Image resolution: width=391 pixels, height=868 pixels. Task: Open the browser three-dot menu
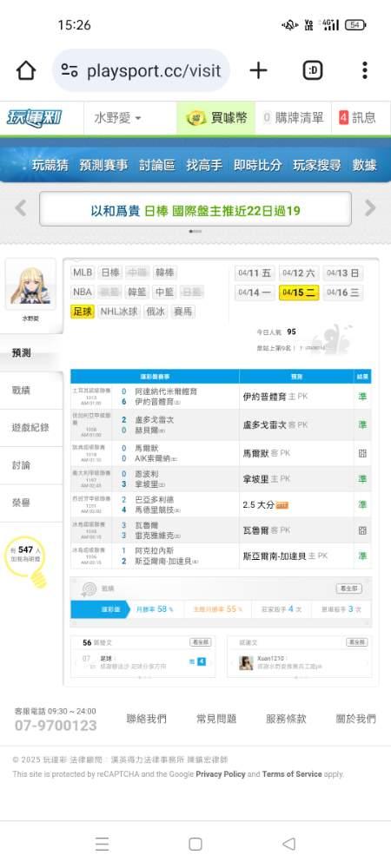pos(364,70)
